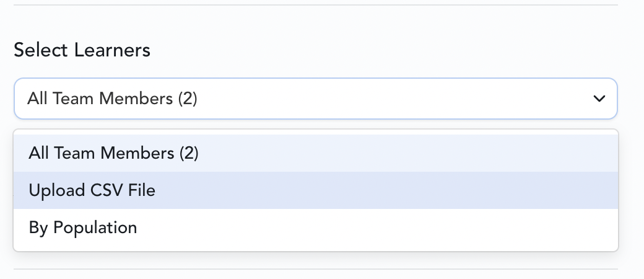Toggle the dropdown via its chevron icon
Image resolution: width=644 pixels, height=279 pixels.
tap(599, 99)
